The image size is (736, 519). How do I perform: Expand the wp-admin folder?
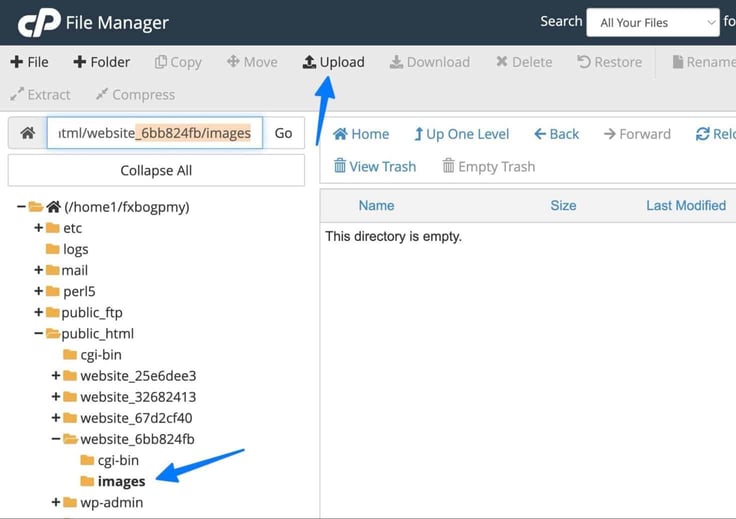point(56,503)
